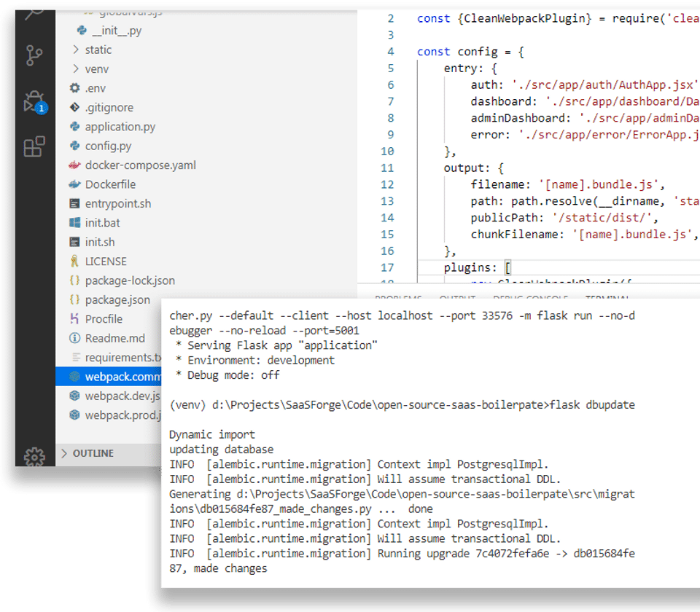Click gear icon beside .env file
Screen dimensions: 700x612
tap(74, 88)
